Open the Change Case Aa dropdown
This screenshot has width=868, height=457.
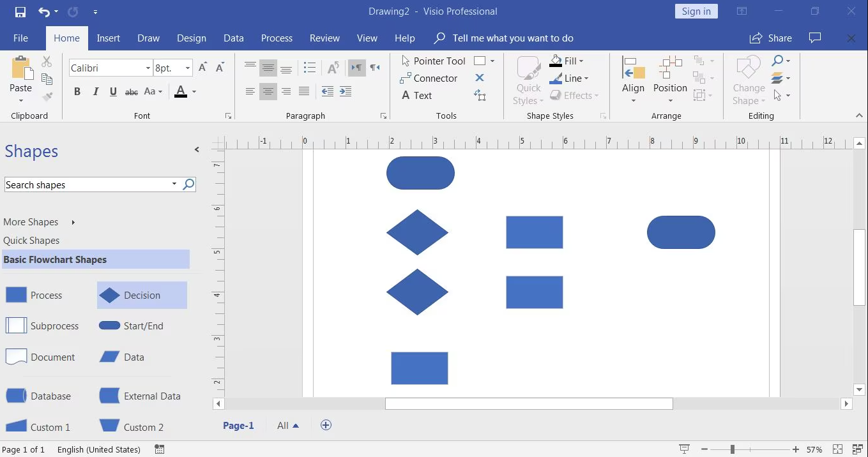153,92
